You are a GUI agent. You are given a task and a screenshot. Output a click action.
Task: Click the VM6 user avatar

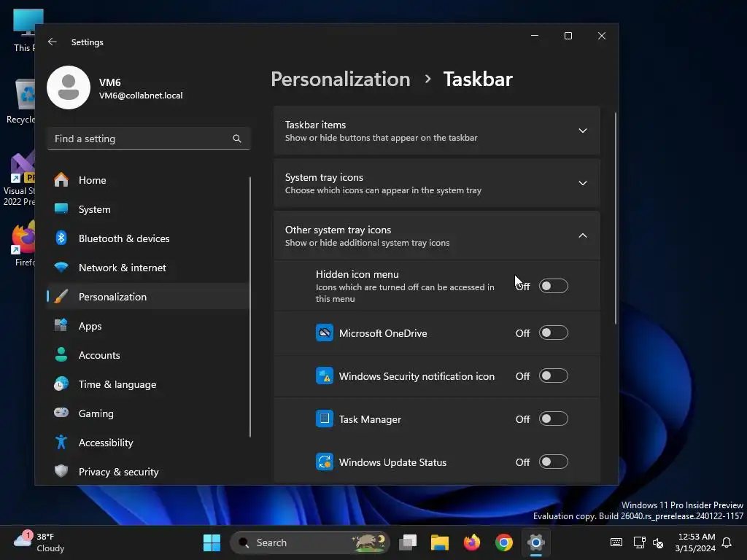click(x=69, y=87)
